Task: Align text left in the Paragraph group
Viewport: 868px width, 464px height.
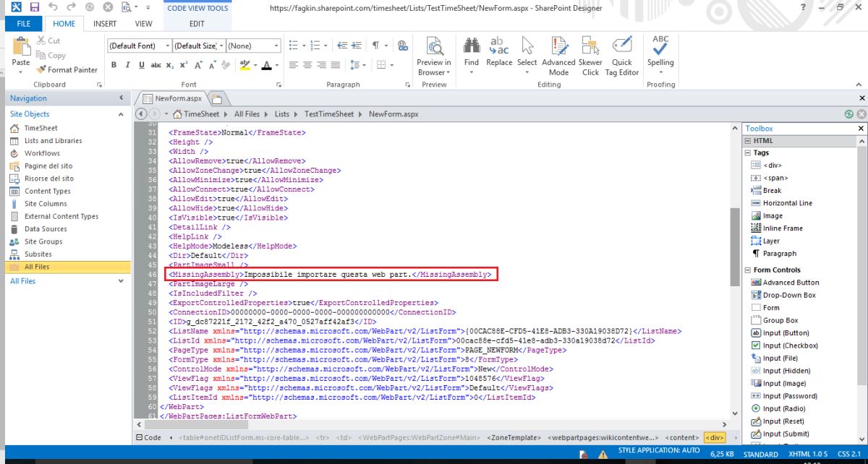Action: pyautogui.click(x=294, y=64)
